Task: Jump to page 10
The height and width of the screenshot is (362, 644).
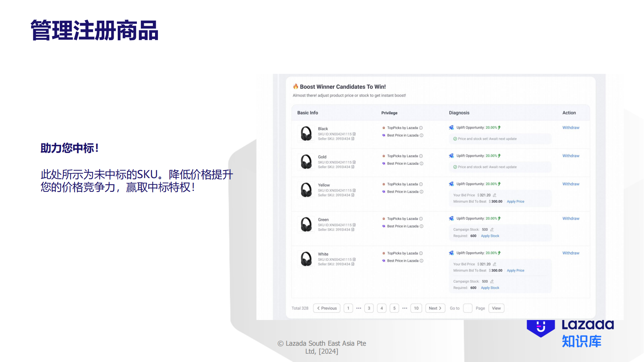Action: coord(416,308)
